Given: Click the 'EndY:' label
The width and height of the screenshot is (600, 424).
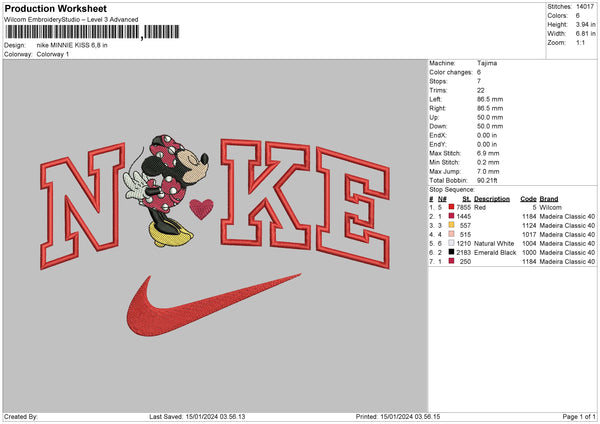Looking at the screenshot, I should pos(438,144).
